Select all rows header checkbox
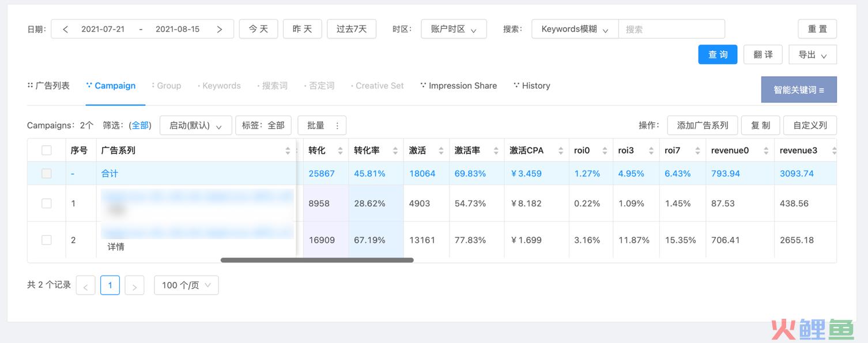This screenshot has width=868, height=343. 47,150
